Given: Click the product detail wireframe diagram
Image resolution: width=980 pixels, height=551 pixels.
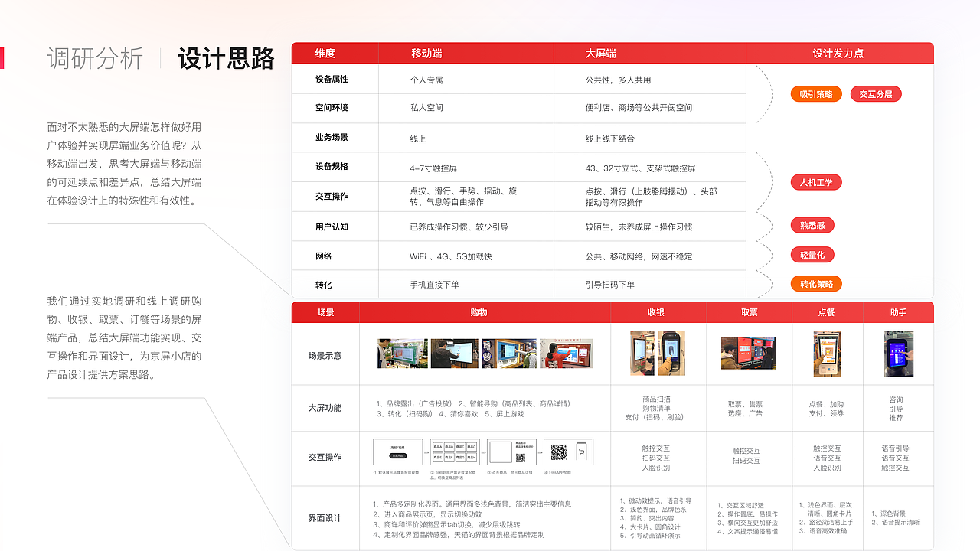Looking at the screenshot, I should pyautogui.click(x=511, y=452).
